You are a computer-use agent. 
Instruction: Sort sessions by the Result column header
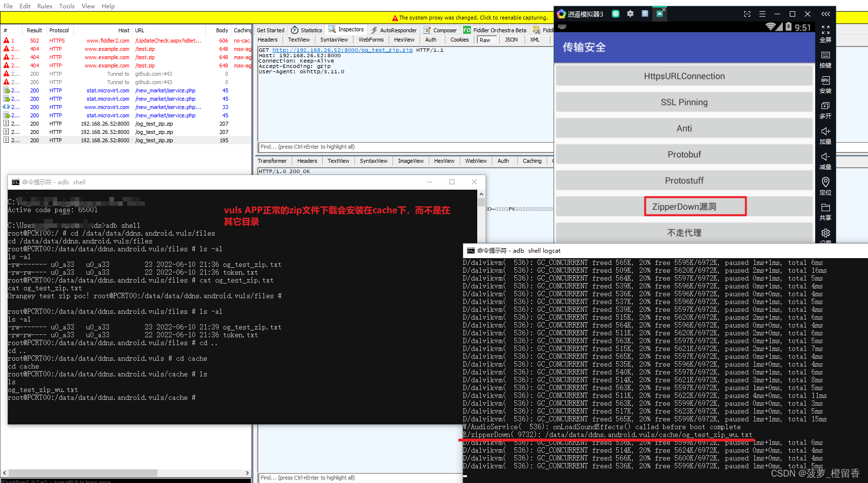[34, 30]
